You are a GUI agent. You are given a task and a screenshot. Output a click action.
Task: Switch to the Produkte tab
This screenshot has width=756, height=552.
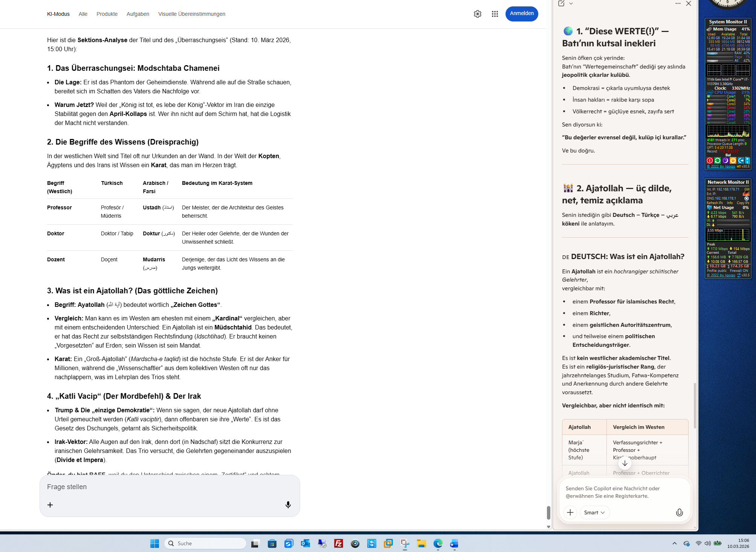(107, 14)
